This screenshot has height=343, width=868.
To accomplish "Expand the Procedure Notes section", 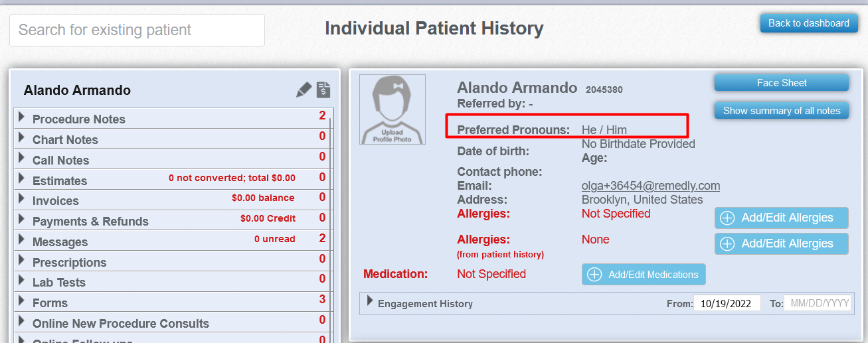I will click(173, 119).
